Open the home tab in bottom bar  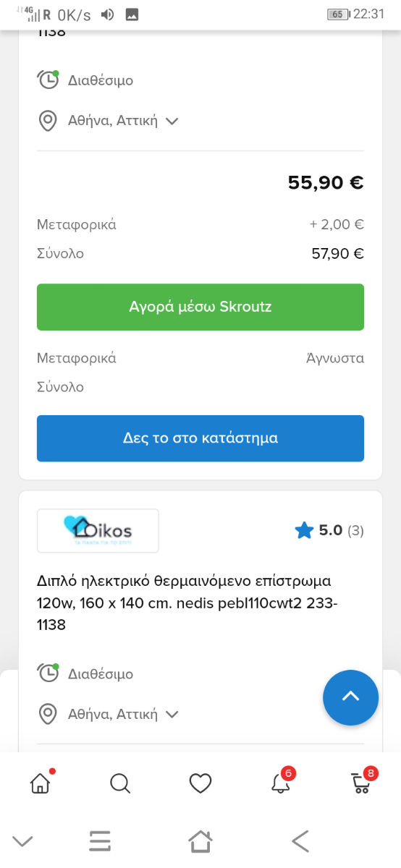point(41,783)
